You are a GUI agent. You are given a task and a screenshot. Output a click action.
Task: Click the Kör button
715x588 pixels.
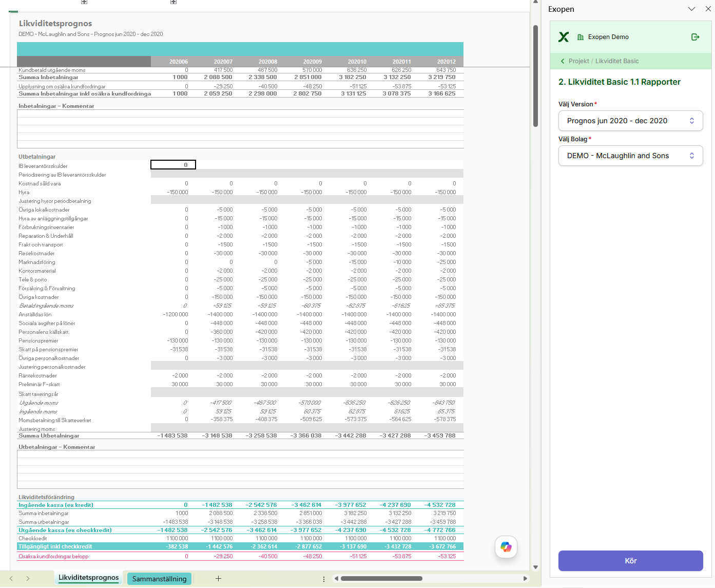coord(630,561)
